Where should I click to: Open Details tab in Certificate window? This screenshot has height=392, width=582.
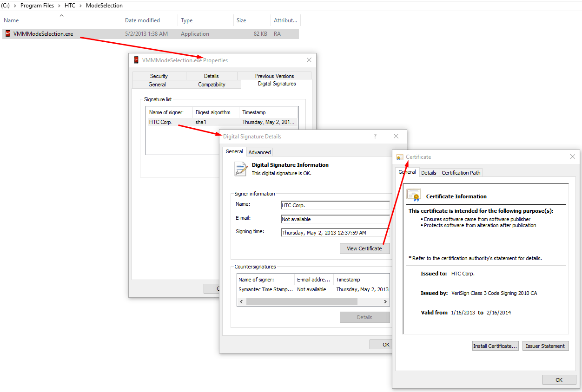coord(429,173)
